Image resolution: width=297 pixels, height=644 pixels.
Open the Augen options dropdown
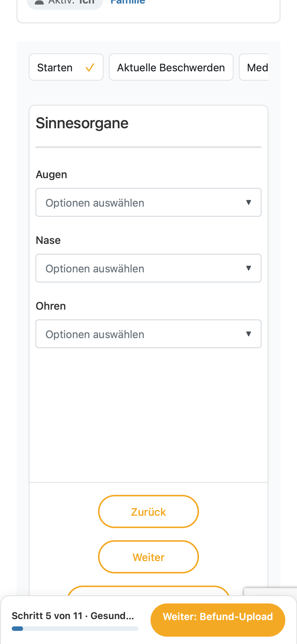point(148,202)
